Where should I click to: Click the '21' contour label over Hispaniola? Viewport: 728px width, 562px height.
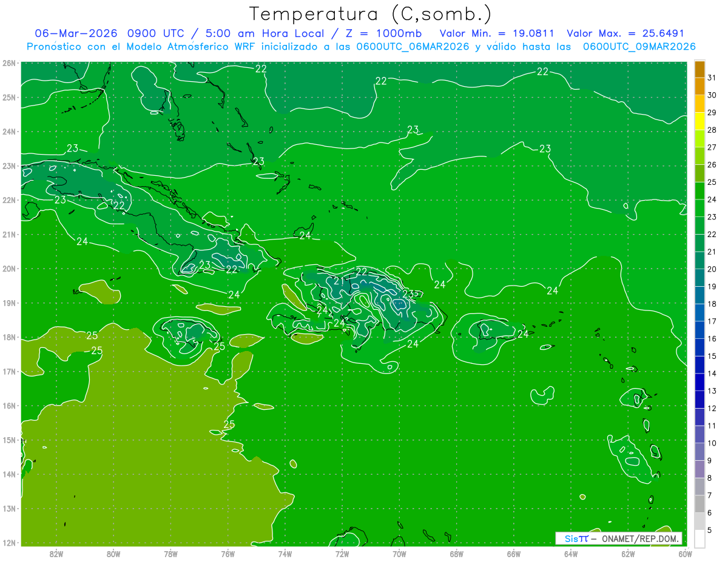[x=339, y=281]
